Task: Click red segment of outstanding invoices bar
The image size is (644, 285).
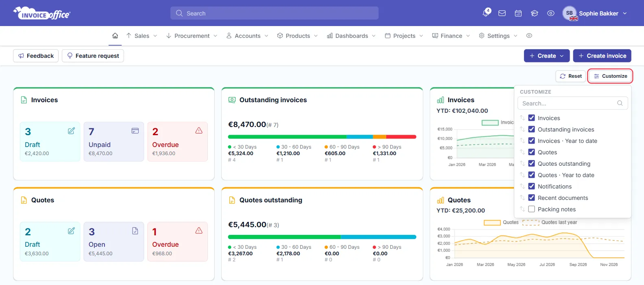Action: pyautogui.click(x=401, y=137)
